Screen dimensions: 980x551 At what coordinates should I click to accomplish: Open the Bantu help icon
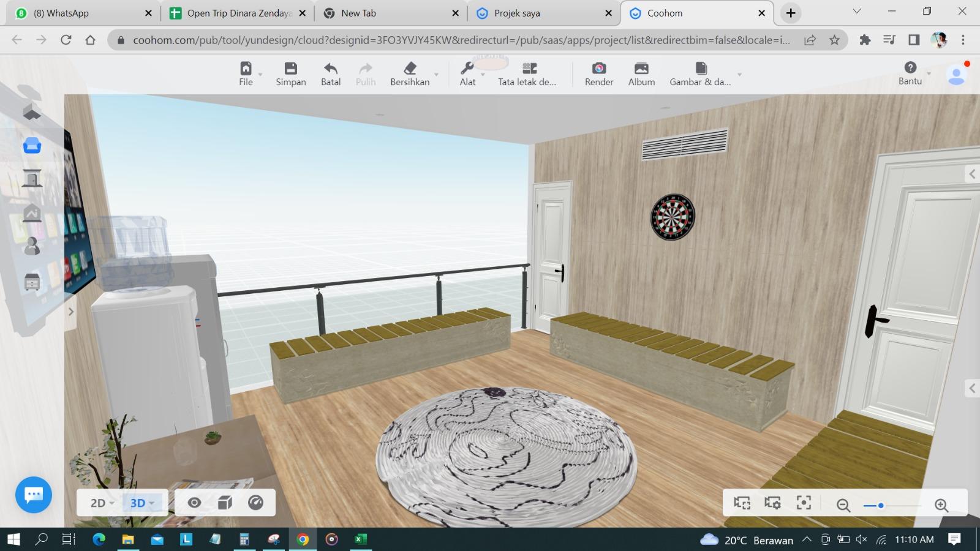point(910,67)
